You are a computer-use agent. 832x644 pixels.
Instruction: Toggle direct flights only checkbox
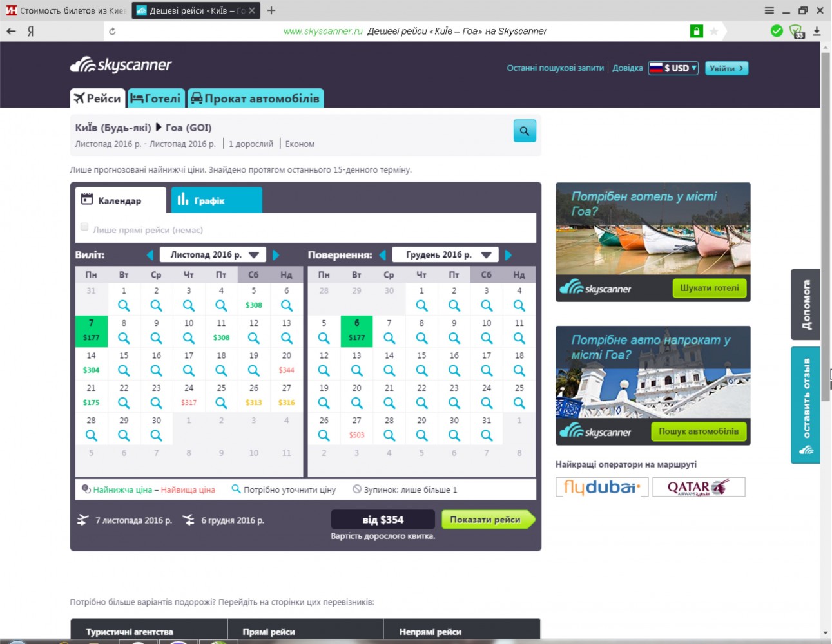(x=84, y=227)
